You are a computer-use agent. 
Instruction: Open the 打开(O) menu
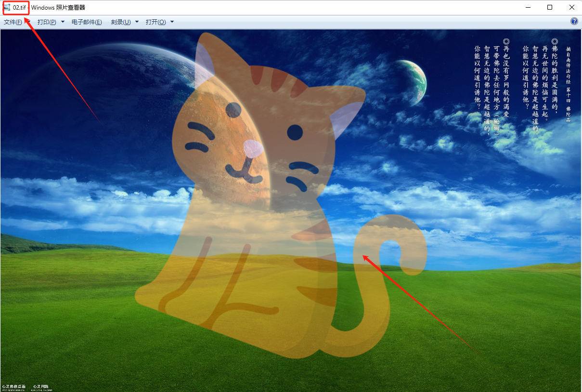point(156,22)
